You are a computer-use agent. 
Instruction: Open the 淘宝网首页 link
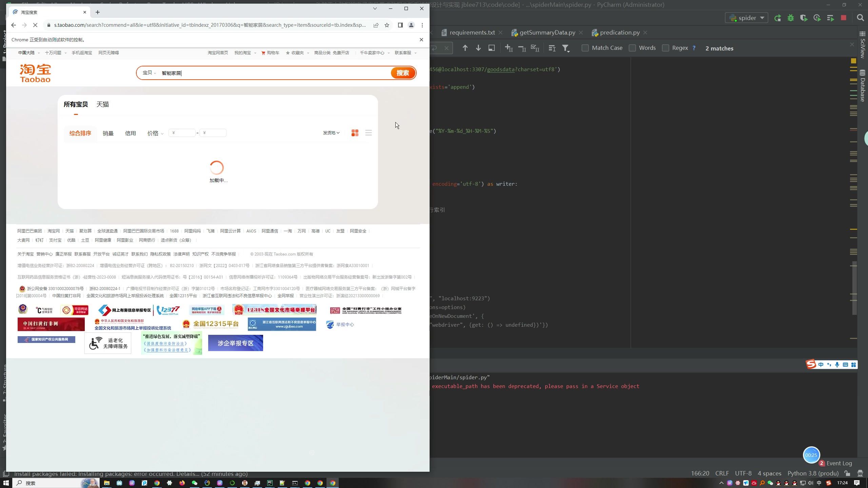click(218, 53)
